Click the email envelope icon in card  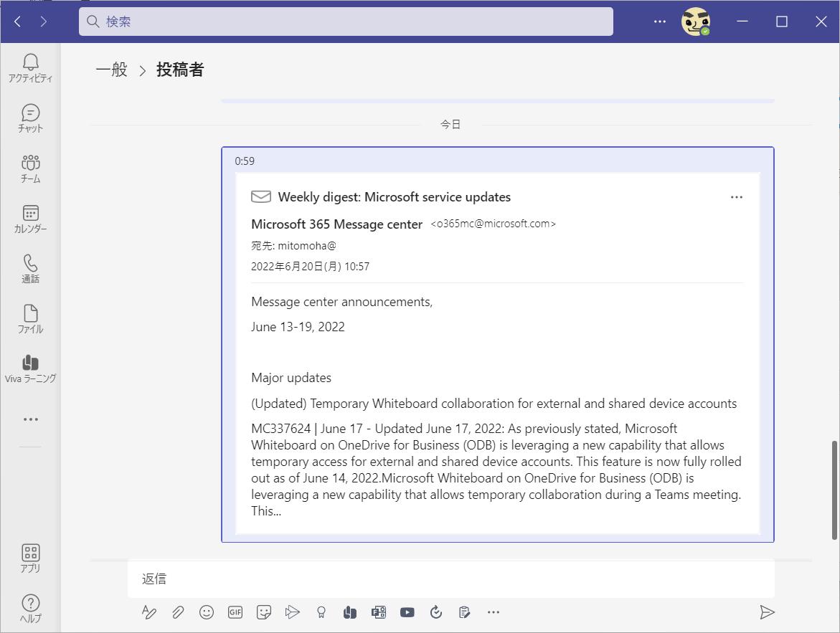tap(261, 197)
